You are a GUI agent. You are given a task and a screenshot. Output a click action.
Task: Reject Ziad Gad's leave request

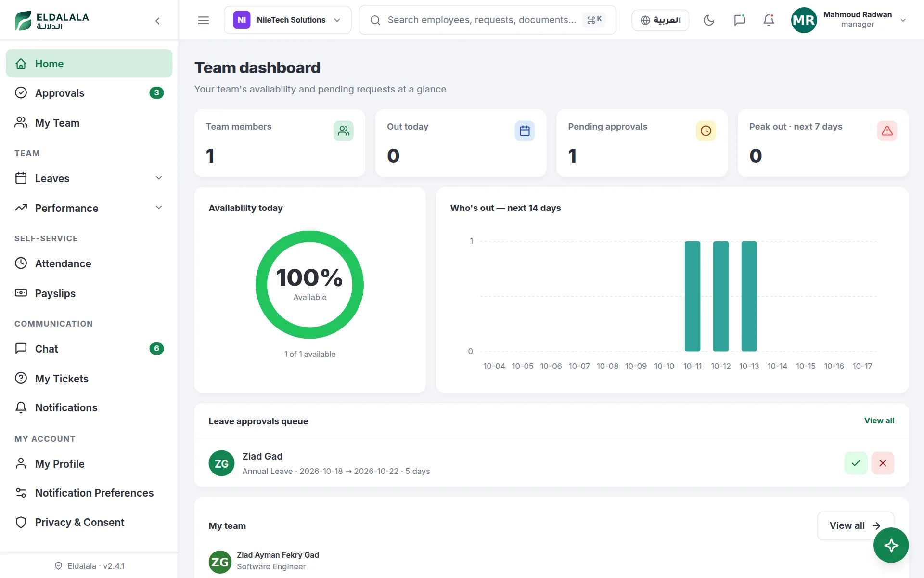pyautogui.click(x=883, y=463)
